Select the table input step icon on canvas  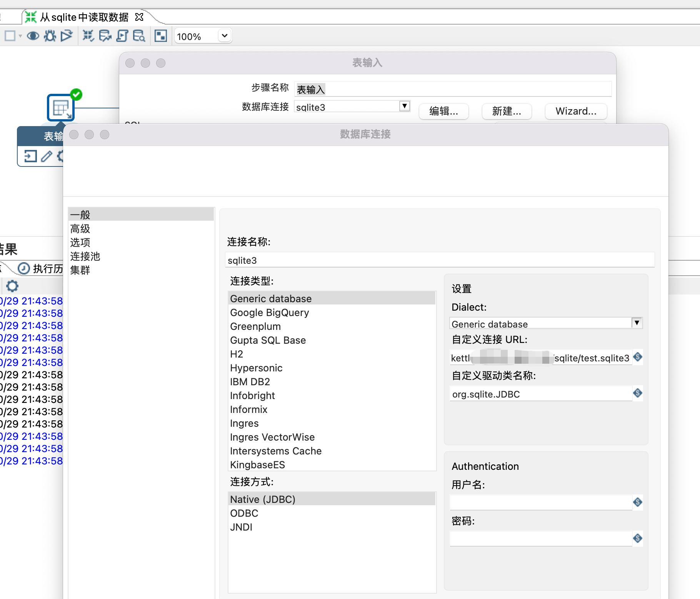60,108
